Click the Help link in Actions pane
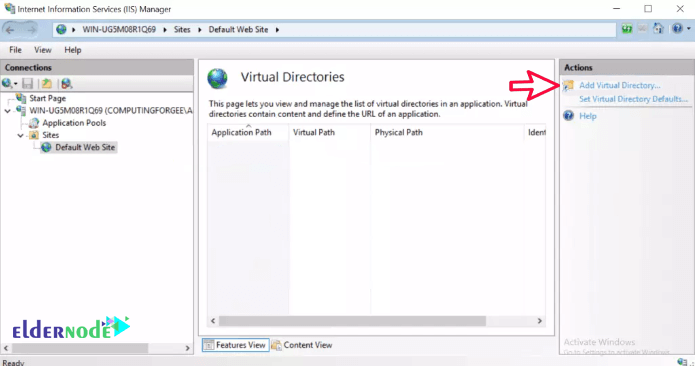 coord(588,116)
